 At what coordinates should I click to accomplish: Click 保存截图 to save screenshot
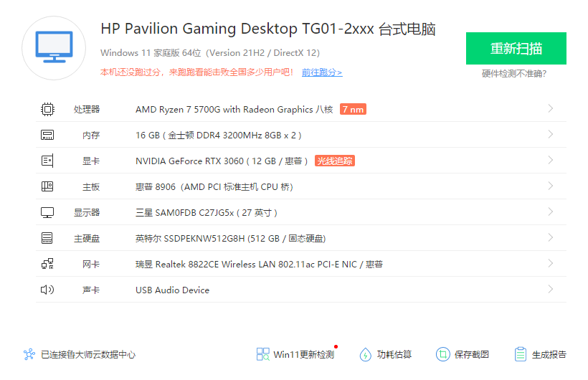click(463, 354)
